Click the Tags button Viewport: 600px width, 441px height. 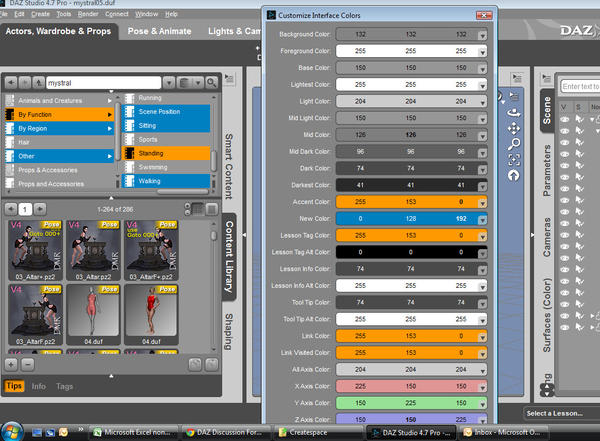[64, 386]
